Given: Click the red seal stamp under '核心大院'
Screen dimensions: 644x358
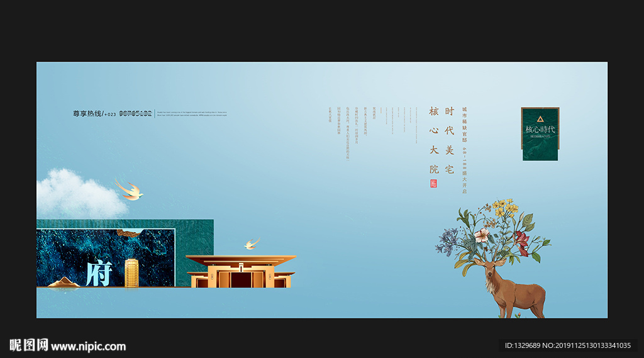Looking at the screenshot, I should pos(433,183).
